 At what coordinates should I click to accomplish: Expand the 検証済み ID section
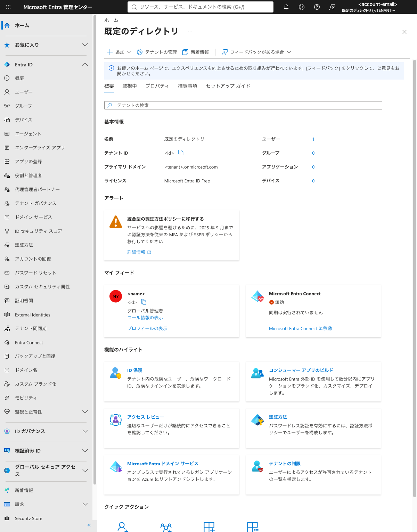click(x=85, y=451)
